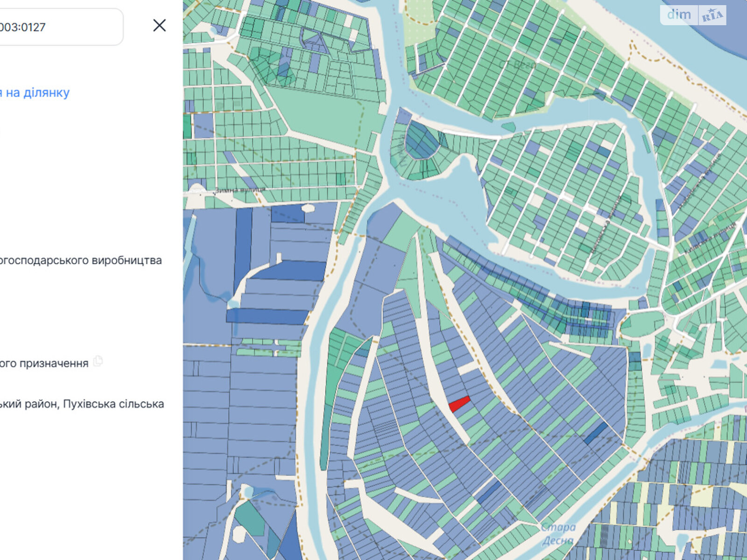Click the 'Стара Десна' river label

pyautogui.click(x=558, y=534)
